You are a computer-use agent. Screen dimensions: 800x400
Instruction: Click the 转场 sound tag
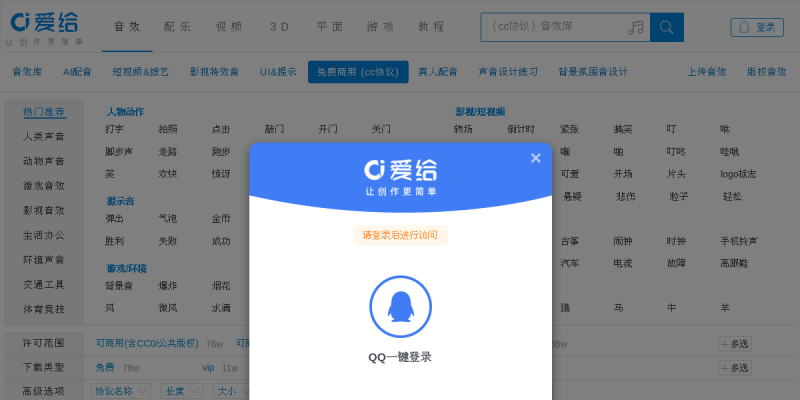click(x=463, y=129)
